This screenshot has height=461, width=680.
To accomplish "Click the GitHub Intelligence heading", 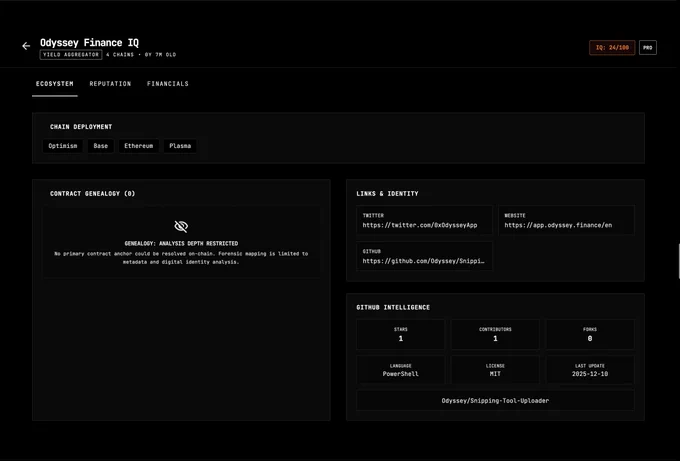I will point(393,307).
